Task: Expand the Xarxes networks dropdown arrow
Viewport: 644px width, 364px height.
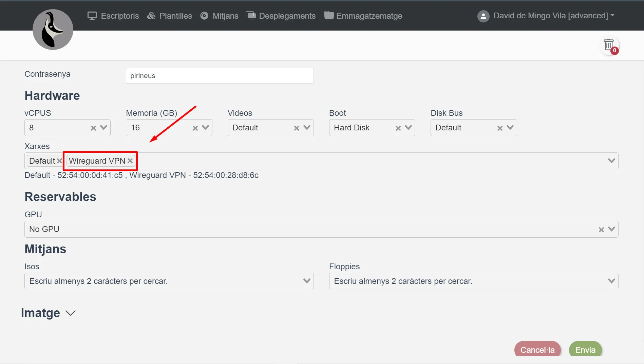Action: tap(611, 161)
